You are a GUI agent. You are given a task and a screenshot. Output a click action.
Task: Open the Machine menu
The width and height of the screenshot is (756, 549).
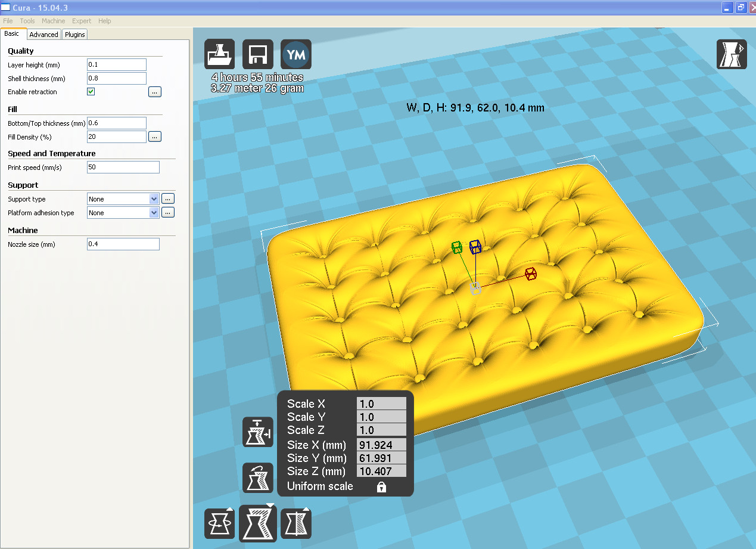tap(54, 21)
